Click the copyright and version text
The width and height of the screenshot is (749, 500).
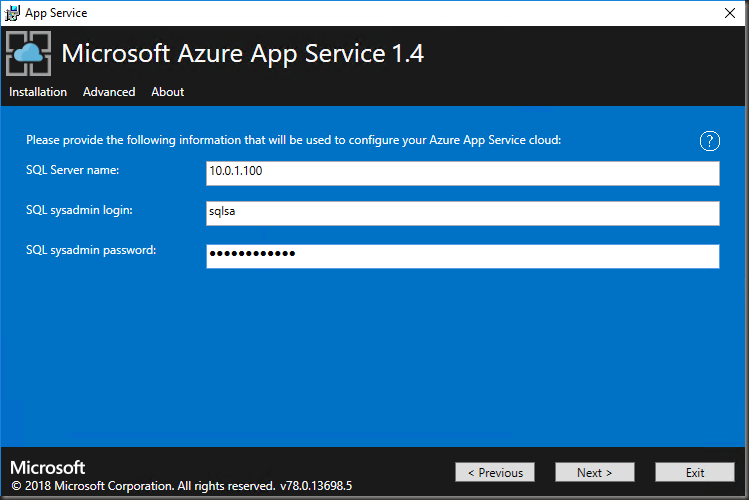[181, 486]
